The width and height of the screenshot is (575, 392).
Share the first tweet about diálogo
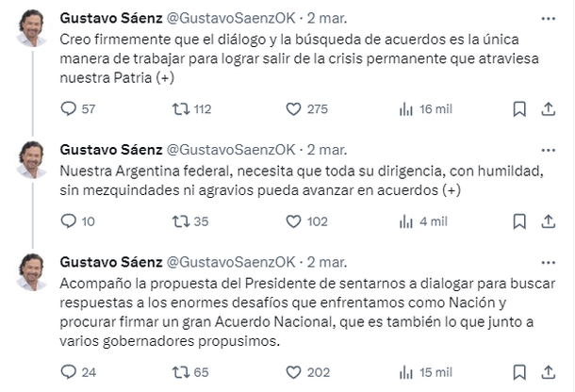548,109
